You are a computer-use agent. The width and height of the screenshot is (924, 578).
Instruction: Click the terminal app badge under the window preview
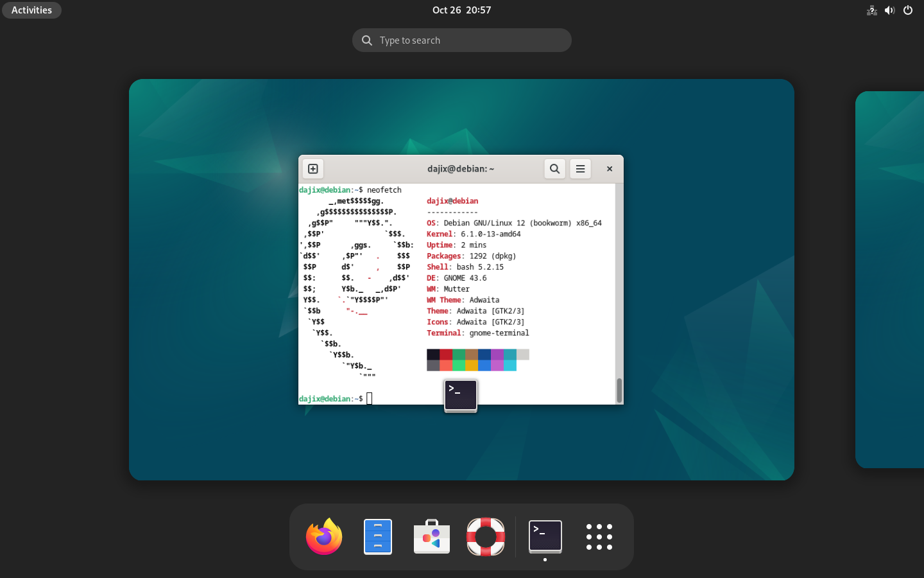(460, 395)
